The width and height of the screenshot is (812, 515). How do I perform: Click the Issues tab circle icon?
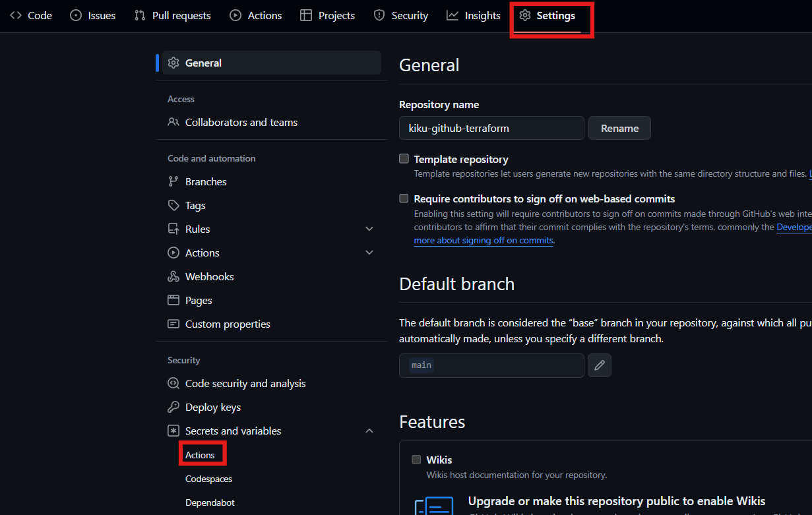(x=76, y=15)
